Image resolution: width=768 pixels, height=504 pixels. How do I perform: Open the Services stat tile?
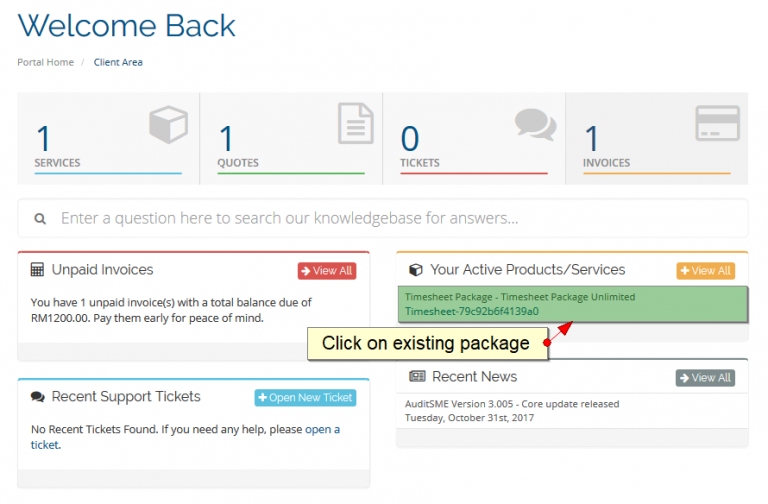108,139
